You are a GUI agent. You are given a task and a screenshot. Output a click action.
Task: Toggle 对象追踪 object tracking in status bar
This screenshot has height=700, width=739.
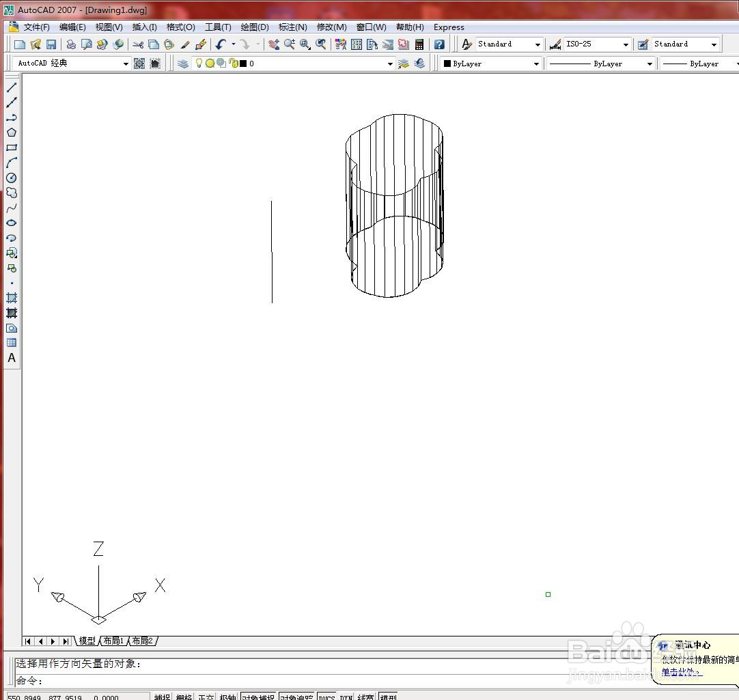[296, 697]
